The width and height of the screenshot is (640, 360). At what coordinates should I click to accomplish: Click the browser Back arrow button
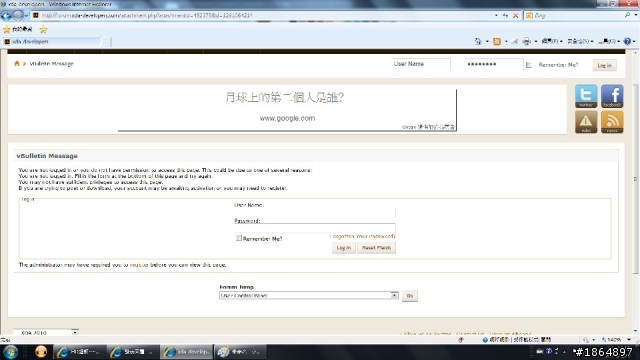pos(6,16)
